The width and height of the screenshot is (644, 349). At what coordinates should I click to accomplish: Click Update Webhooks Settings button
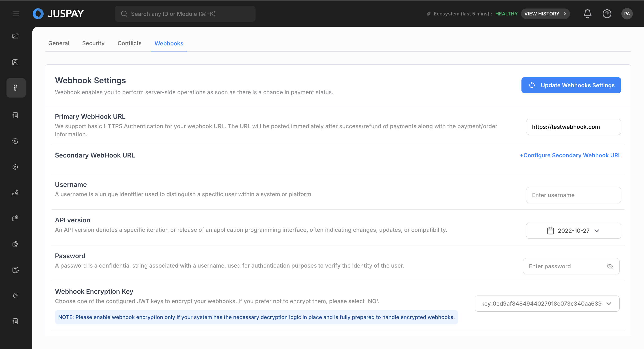click(x=571, y=85)
